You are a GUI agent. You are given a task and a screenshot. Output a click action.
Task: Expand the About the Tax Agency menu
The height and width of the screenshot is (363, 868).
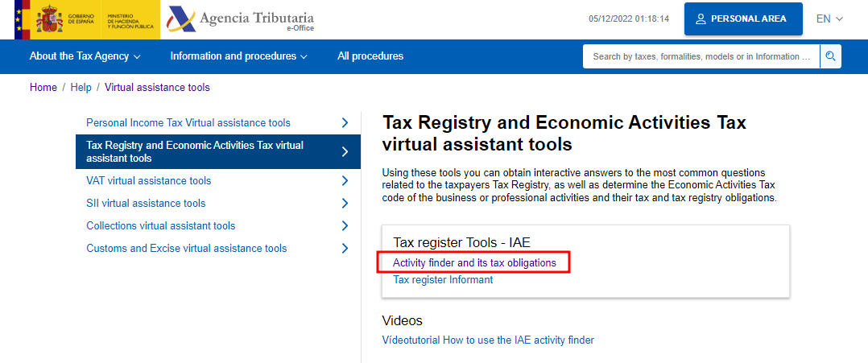coord(85,56)
